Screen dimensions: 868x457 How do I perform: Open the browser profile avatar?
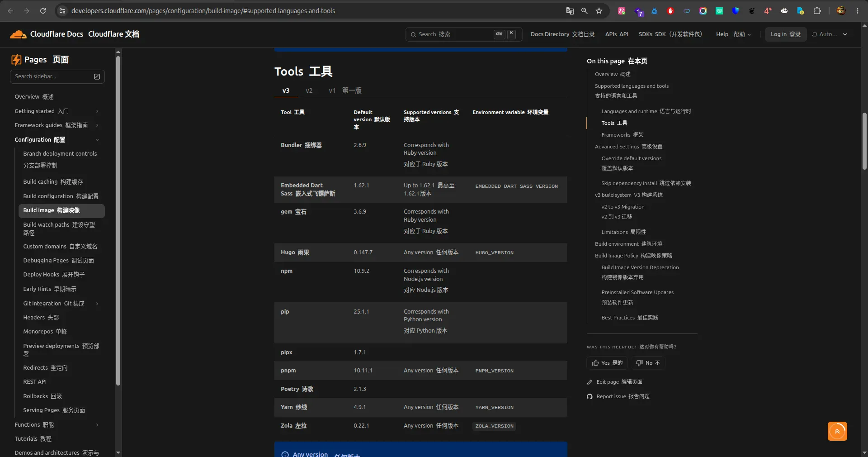coord(841,11)
